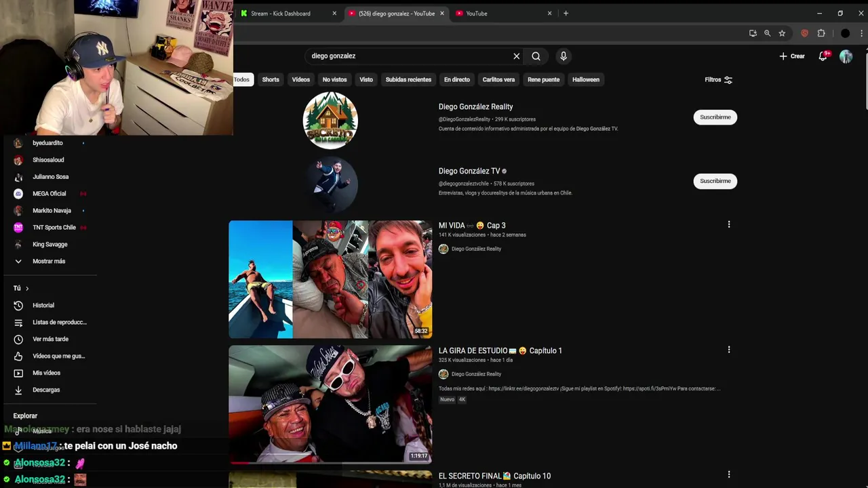Select the Halloween chip
The width and height of the screenshot is (868, 488).
point(586,79)
